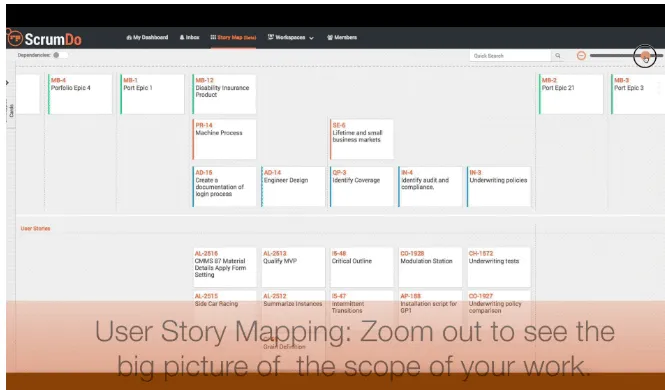Open card SE-6 Lifetime and small business markets
The height and width of the screenshot is (390, 665).
pyautogui.click(x=361, y=139)
